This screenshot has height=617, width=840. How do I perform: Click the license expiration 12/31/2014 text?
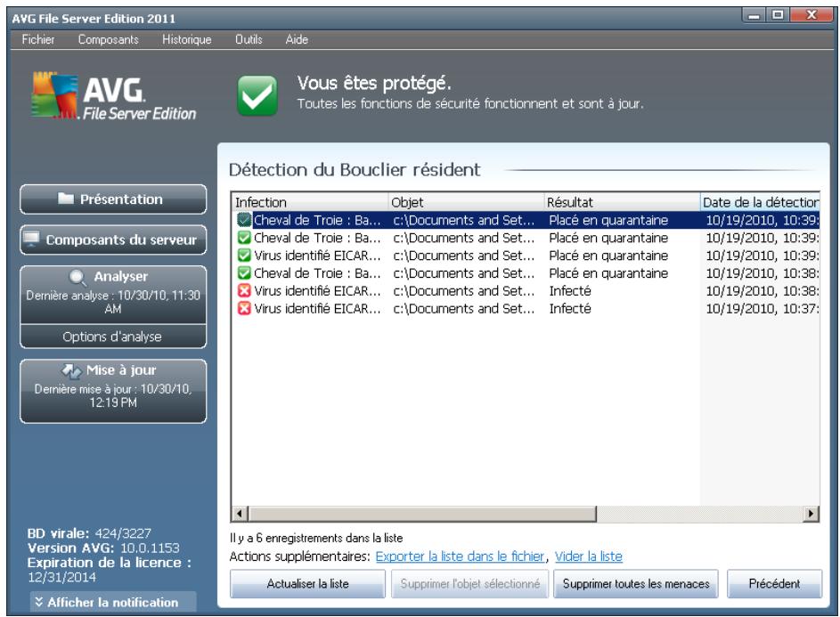point(61,577)
